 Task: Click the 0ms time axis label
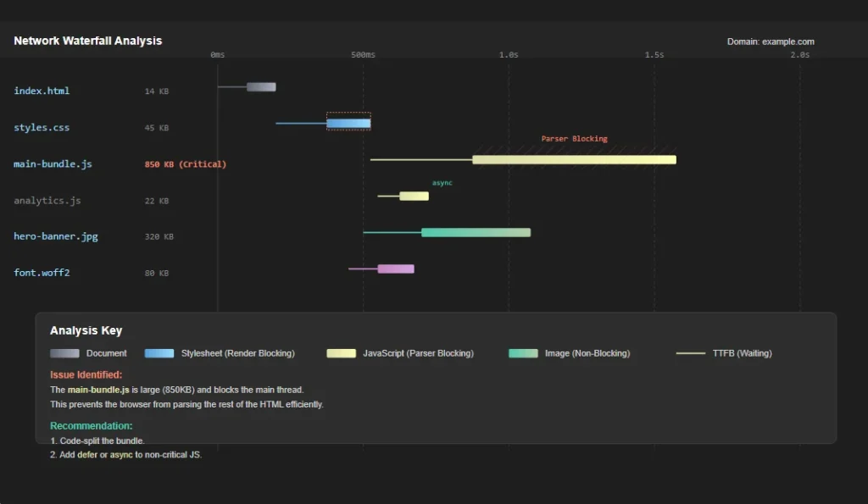click(218, 55)
